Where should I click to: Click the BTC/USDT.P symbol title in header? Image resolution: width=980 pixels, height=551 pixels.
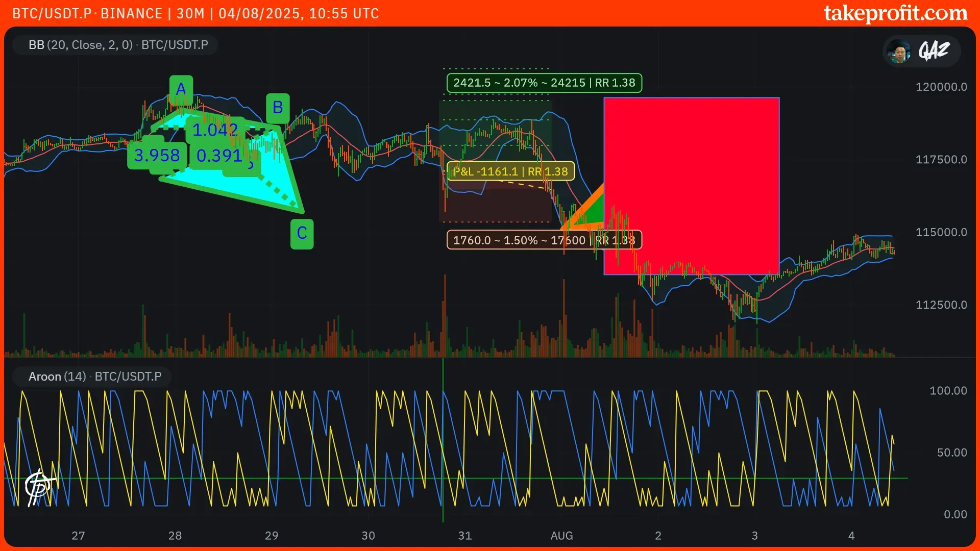tap(51, 14)
